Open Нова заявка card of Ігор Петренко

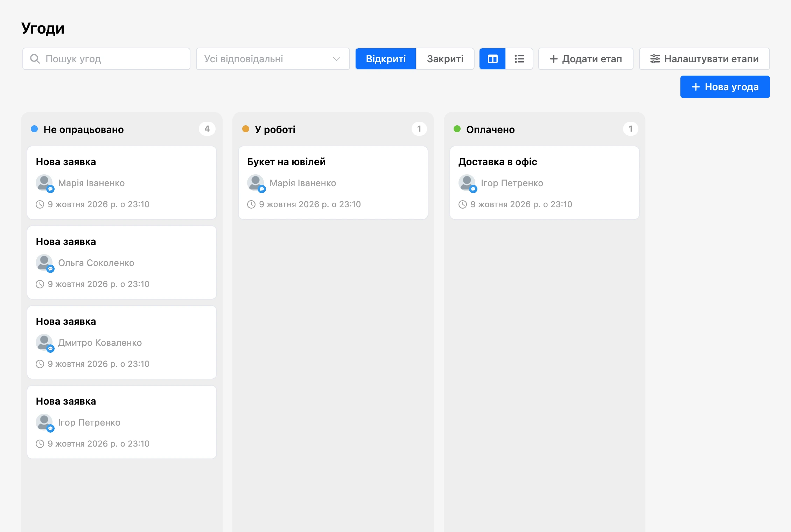122,422
